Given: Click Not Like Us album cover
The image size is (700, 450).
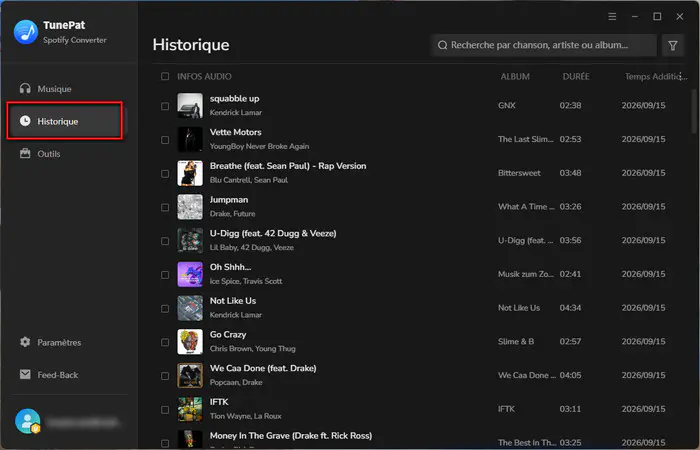Looking at the screenshot, I should point(190,308).
